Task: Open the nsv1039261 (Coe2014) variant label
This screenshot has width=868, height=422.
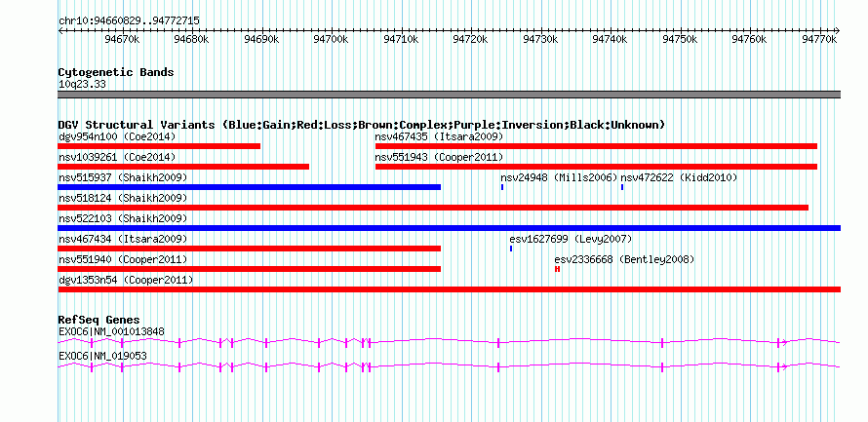Action: [x=117, y=157]
